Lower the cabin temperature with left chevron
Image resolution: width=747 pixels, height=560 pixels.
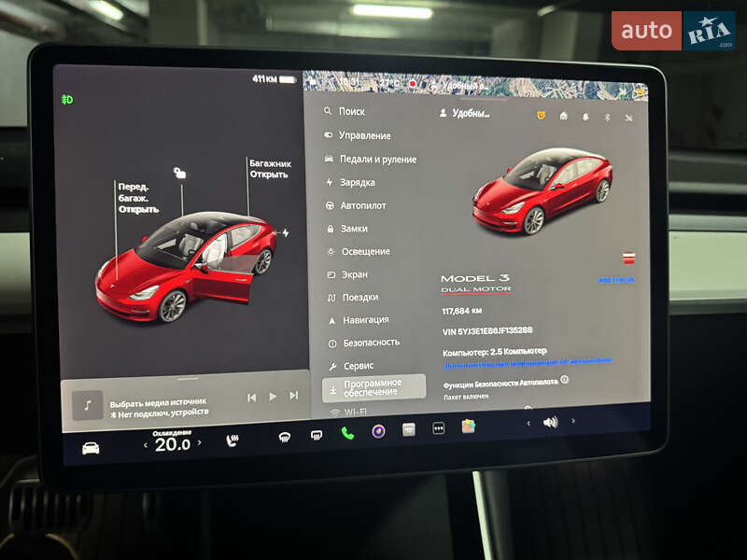tap(146, 446)
